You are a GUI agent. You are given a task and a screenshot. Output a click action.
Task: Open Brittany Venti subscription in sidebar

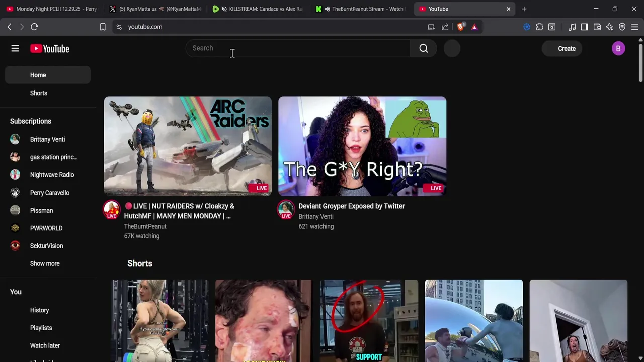point(48,139)
